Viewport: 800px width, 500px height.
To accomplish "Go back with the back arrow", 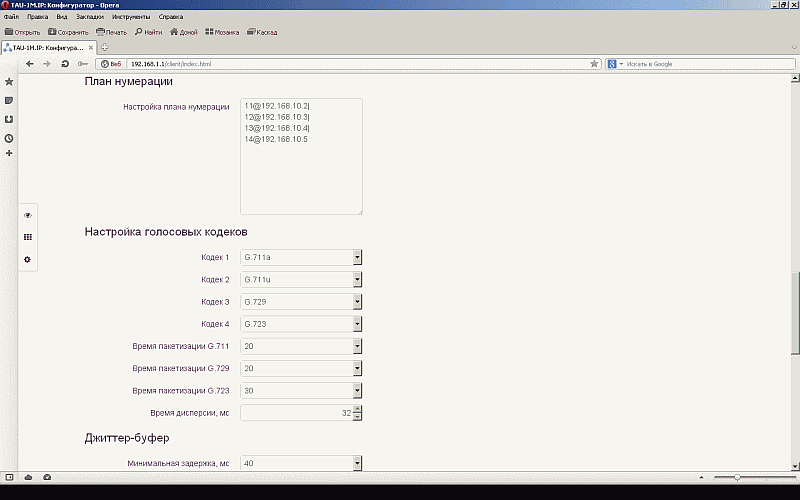I will tap(30, 64).
